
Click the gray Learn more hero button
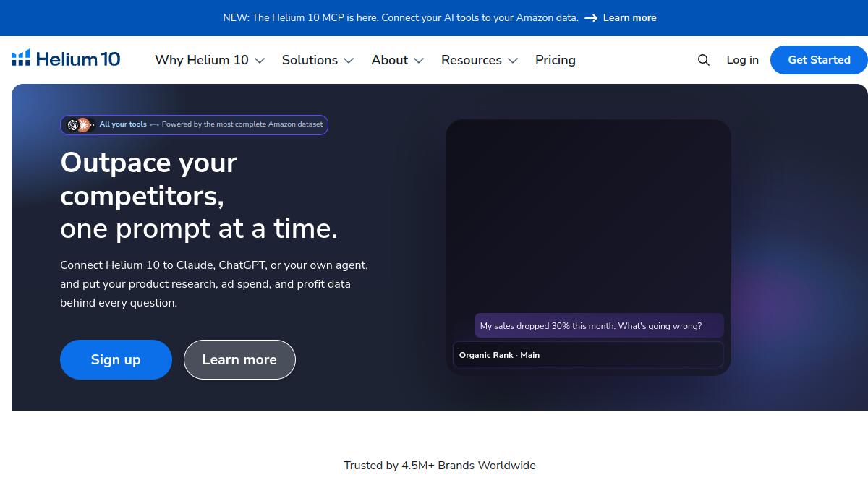239,359
